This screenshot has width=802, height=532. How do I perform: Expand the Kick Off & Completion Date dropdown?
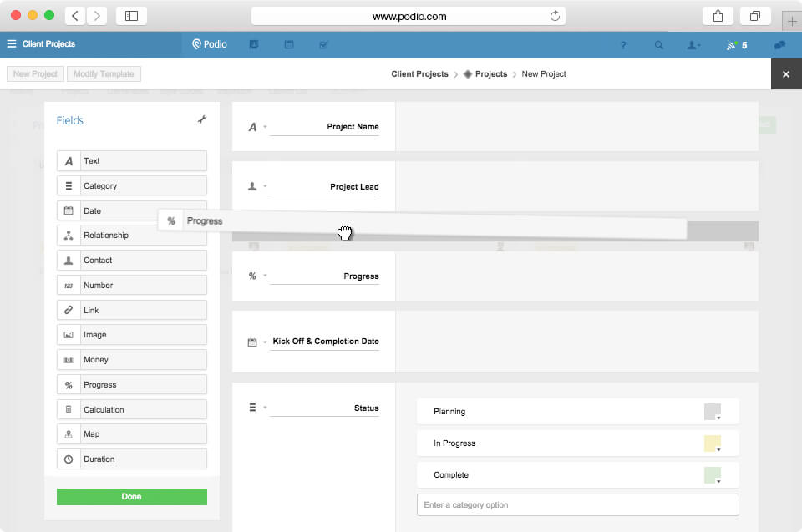263,341
